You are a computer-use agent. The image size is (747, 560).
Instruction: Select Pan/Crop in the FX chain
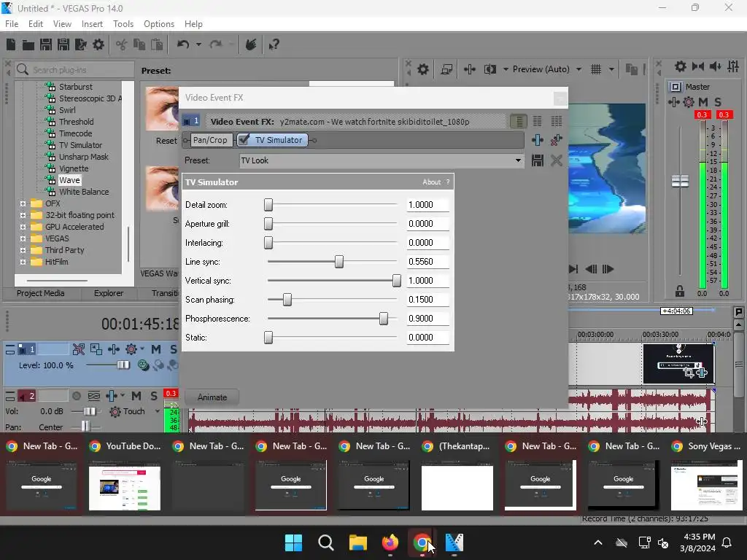(x=209, y=140)
